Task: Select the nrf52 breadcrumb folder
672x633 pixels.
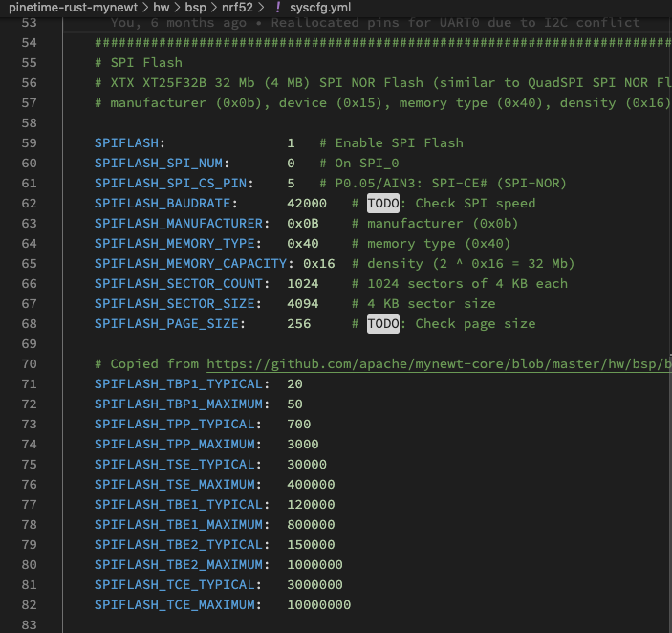Action: pos(238,7)
